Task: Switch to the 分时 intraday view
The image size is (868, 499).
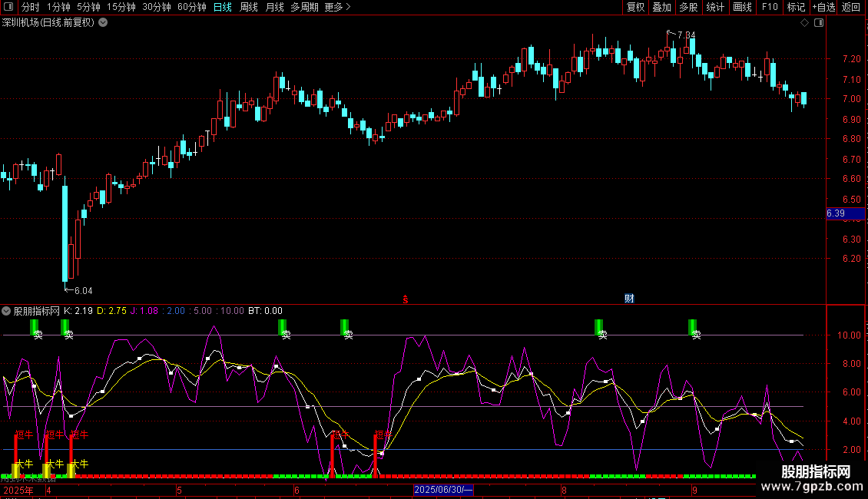Action: [x=30, y=8]
